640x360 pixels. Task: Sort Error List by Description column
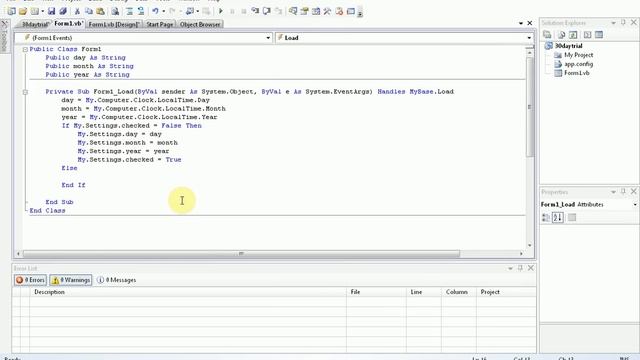pos(188,292)
